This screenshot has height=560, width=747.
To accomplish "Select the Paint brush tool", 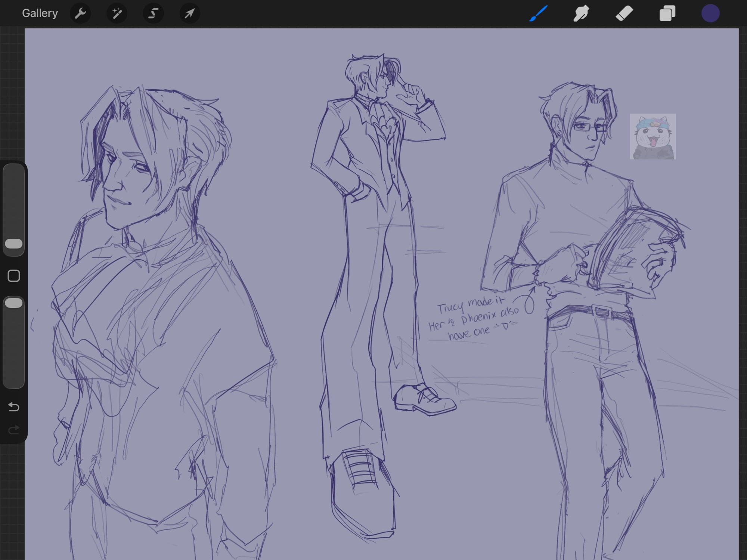I will tap(538, 13).
